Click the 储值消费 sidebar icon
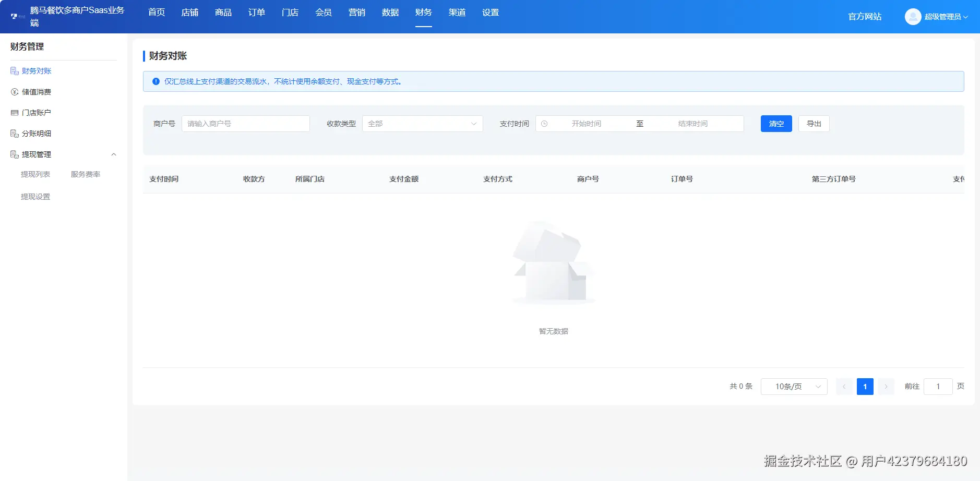Viewport: 980px width, 481px height. coord(15,92)
